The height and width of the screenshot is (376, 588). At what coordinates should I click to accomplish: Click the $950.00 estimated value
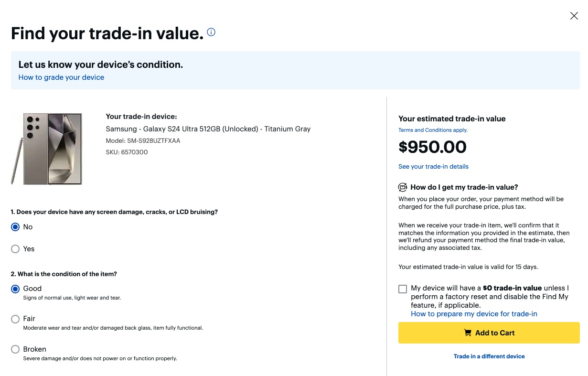point(432,147)
